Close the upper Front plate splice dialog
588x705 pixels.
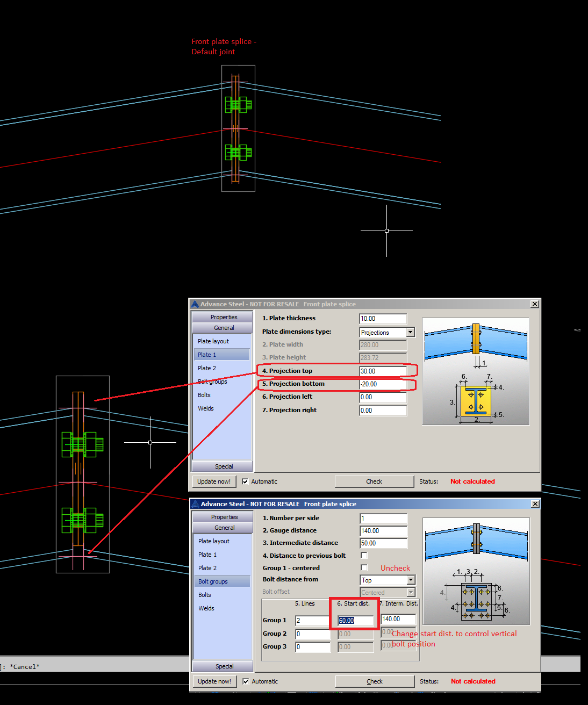534,304
